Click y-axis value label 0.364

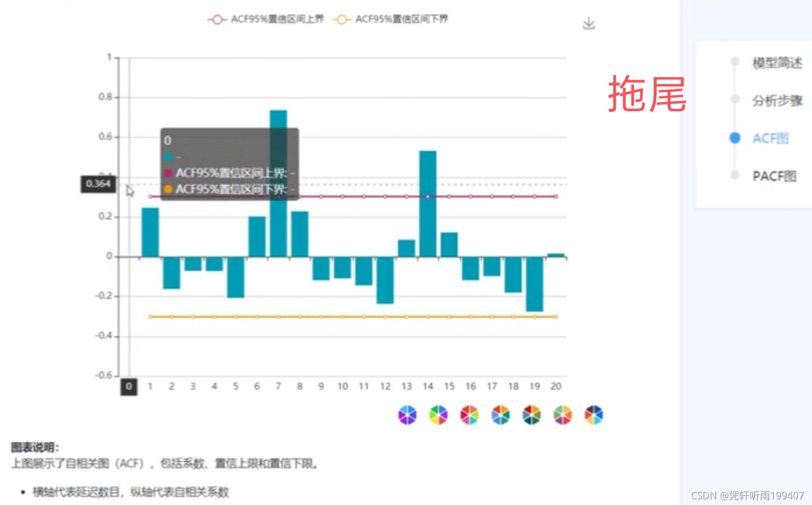(98, 184)
